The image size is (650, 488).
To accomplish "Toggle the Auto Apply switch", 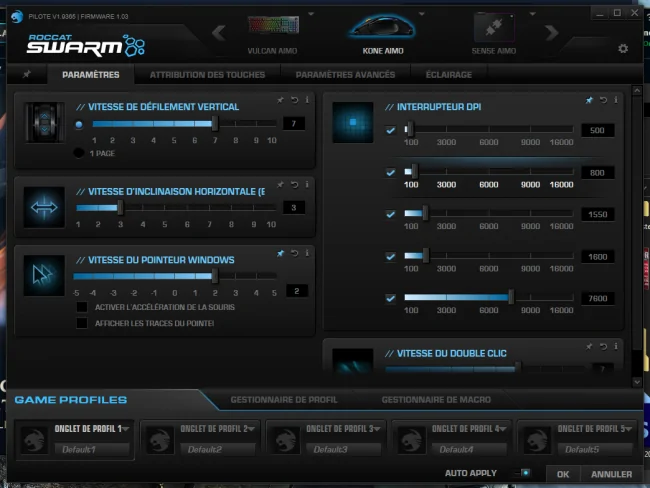I will tap(521, 473).
